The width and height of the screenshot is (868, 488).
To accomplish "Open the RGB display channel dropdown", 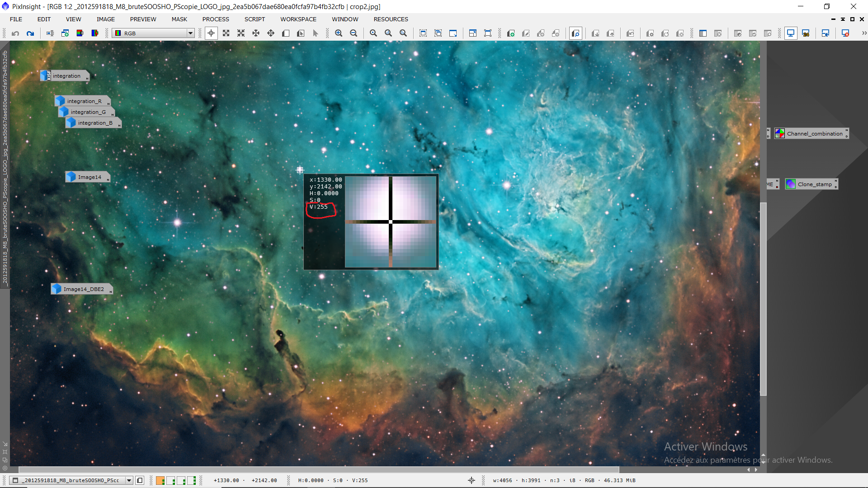I will (x=190, y=33).
